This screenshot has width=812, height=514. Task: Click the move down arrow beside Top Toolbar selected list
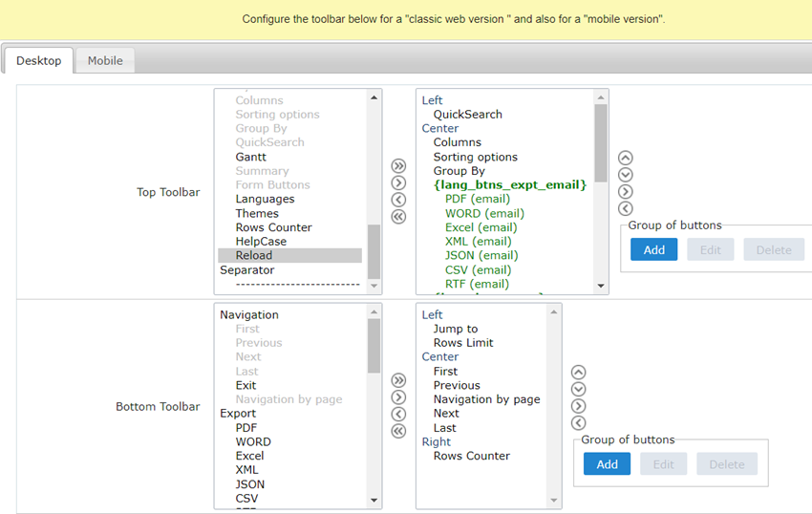pos(626,175)
